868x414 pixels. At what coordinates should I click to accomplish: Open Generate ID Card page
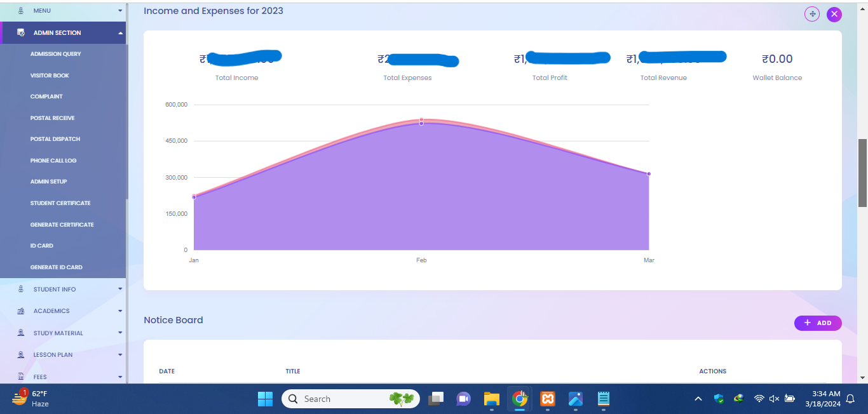[x=57, y=267]
